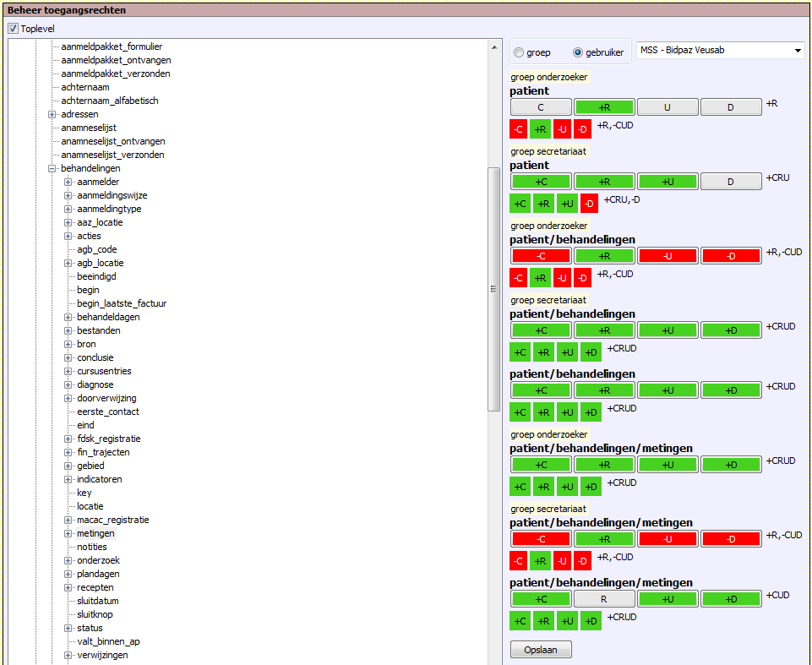Select the 'gebruiker' radio button
This screenshot has width=812, height=665.
[x=578, y=52]
